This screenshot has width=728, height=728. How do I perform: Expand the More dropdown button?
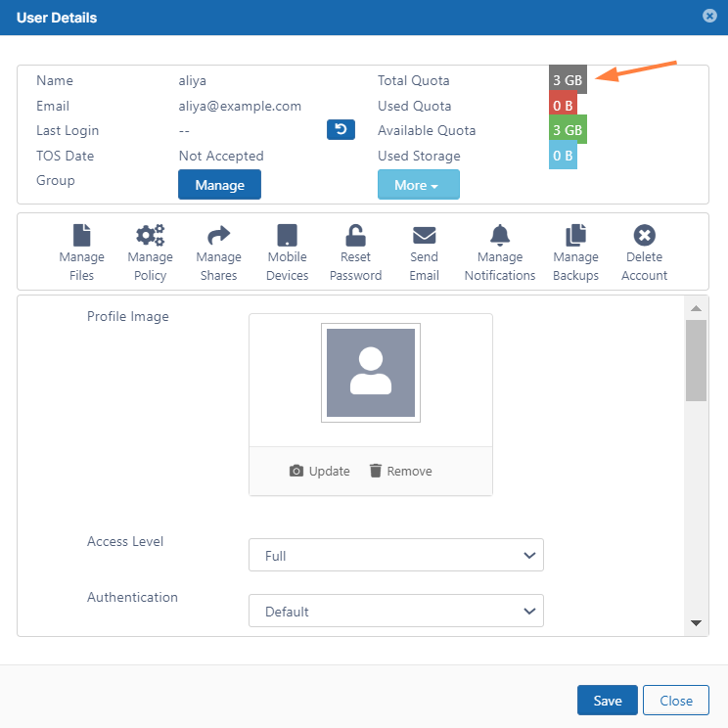419,185
